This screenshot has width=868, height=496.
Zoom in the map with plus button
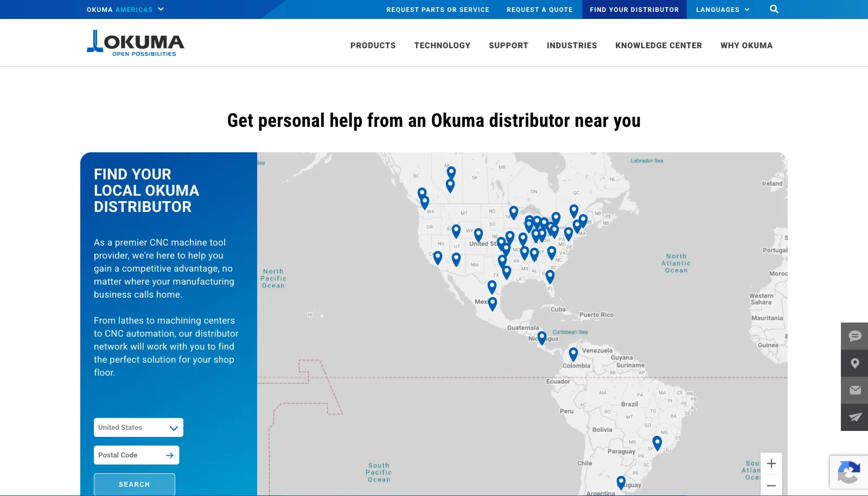click(771, 463)
